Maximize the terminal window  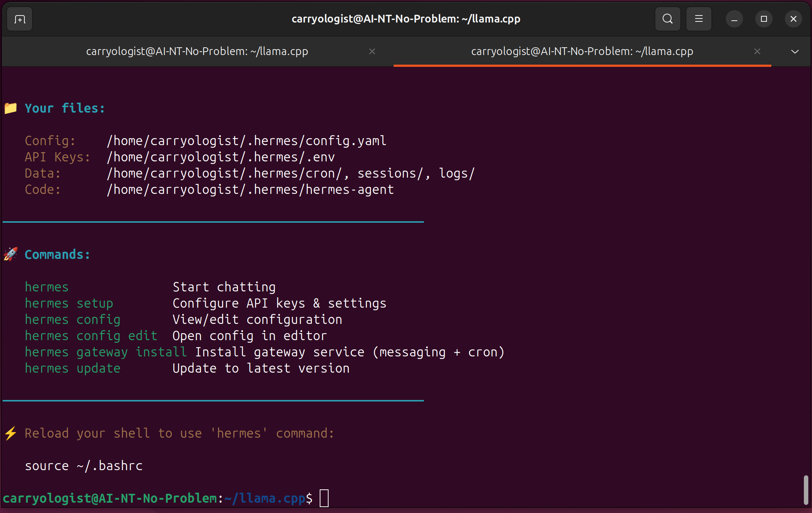click(764, 19)
